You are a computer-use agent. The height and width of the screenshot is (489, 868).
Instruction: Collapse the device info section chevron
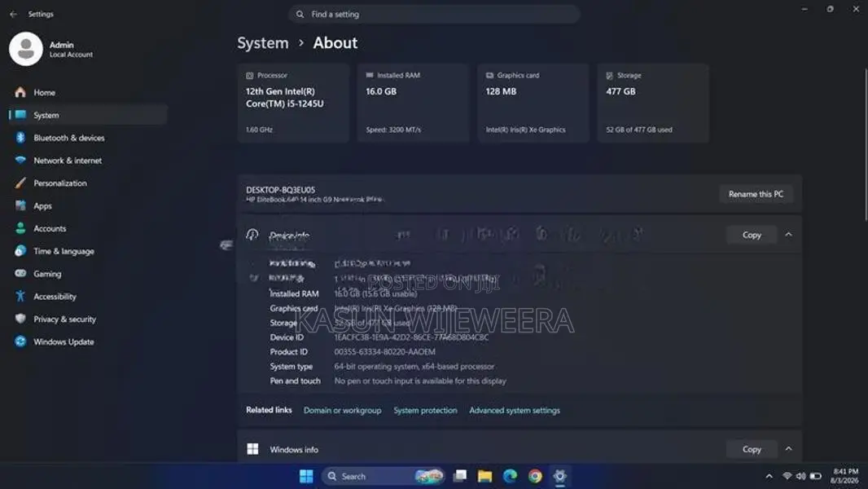click(789, 235)
